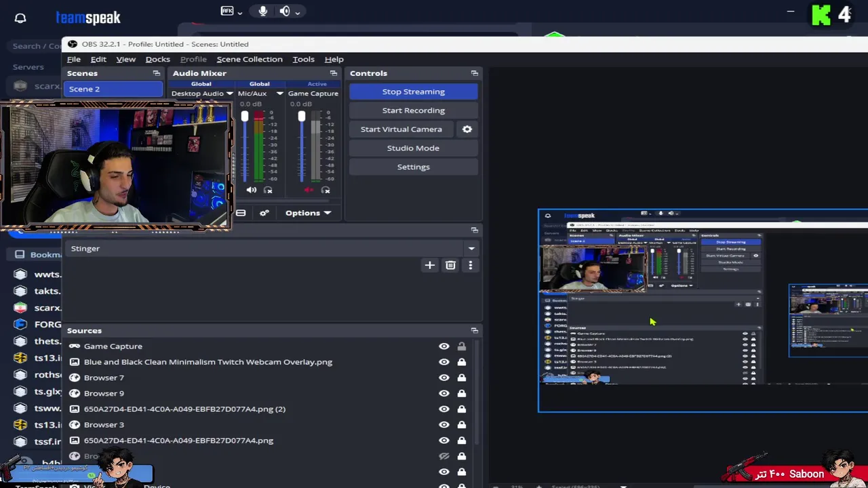Pop out the Sources dock

tap(474, 330)
